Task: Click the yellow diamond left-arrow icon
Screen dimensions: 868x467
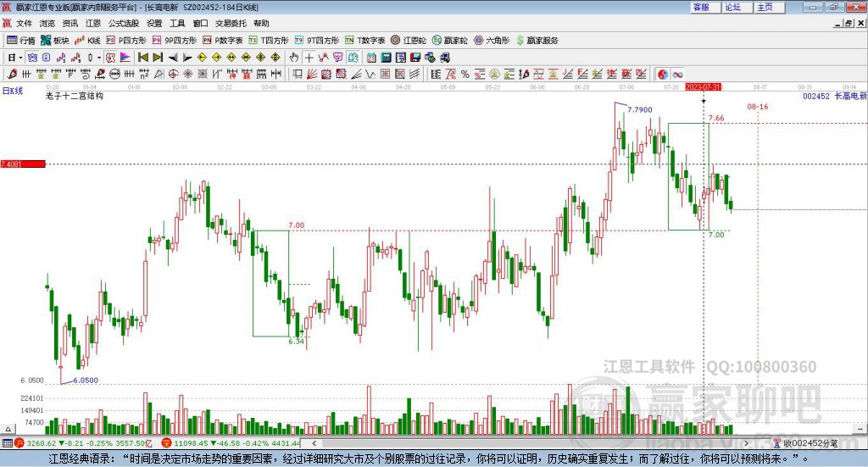Action: [x=202, y=58]
